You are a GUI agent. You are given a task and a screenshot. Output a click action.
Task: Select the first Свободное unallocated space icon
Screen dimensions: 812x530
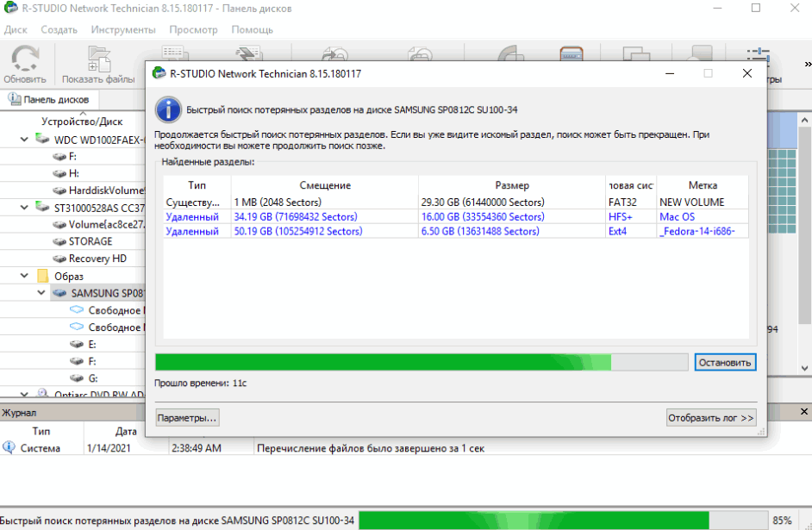pyautogui.click(x=77, y=310)
